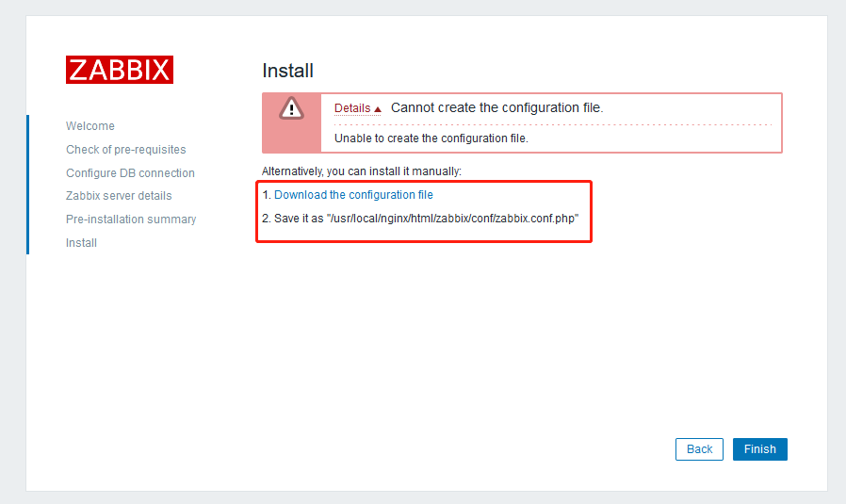Click the 'Cannot create the configuration file' message
The image size is (846, 504).
point(496,108)
